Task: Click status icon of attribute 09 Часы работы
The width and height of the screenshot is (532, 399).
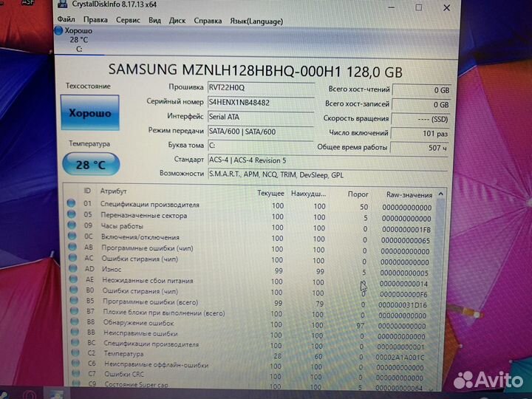Action: (72, 225)
